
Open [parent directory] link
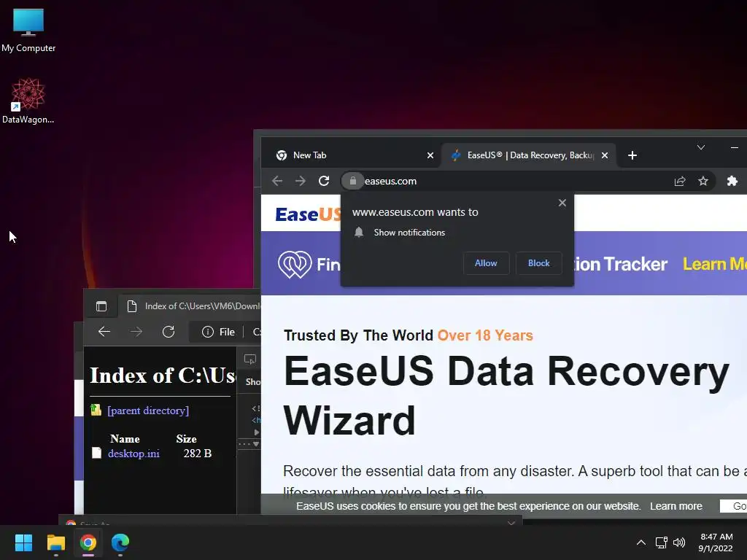pos(148,411)
